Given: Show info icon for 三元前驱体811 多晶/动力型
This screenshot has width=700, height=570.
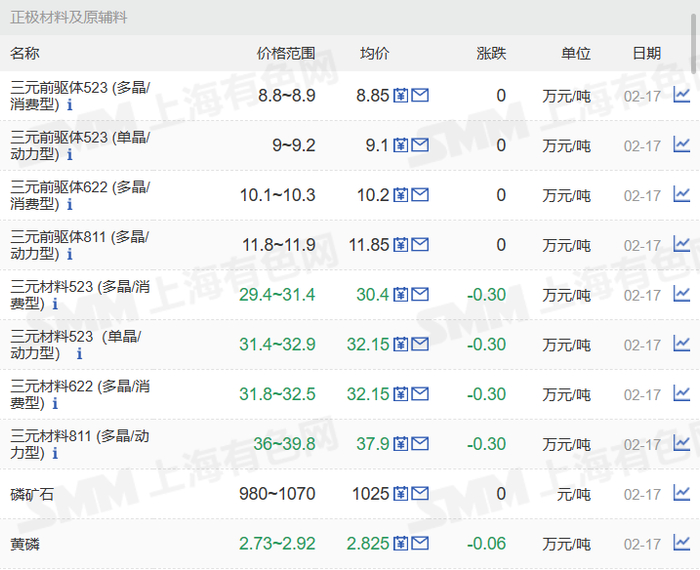Looking at the screenshot, I should click(70, 254).
